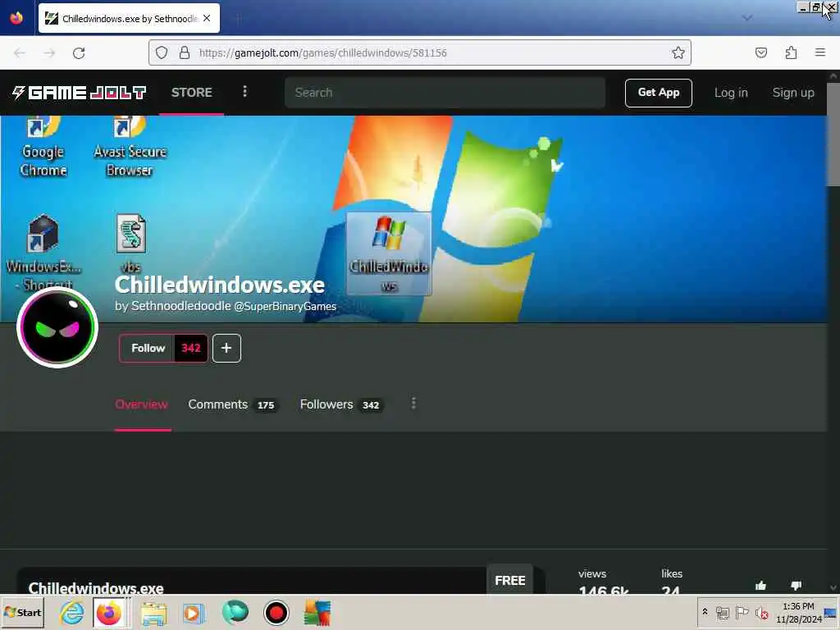This screenshot has width=840, height=630.
Task: Click the Game Jolt search field
Action: pyautogui.click(x=445, y=93)
